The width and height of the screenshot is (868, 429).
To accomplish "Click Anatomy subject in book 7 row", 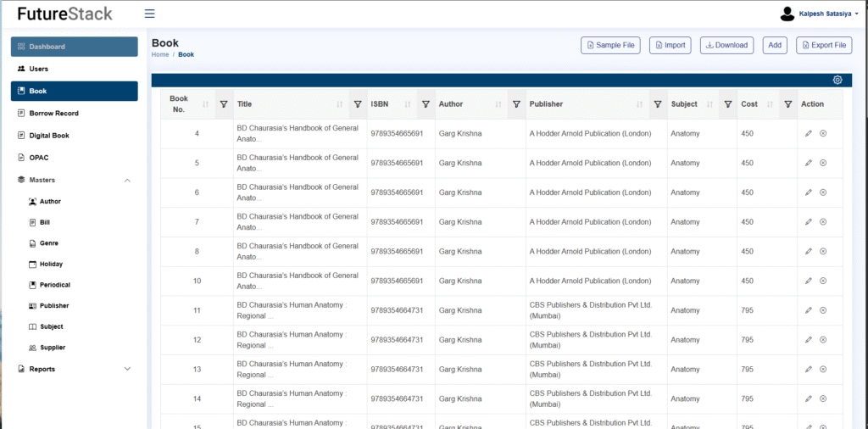I will (685, 221).
